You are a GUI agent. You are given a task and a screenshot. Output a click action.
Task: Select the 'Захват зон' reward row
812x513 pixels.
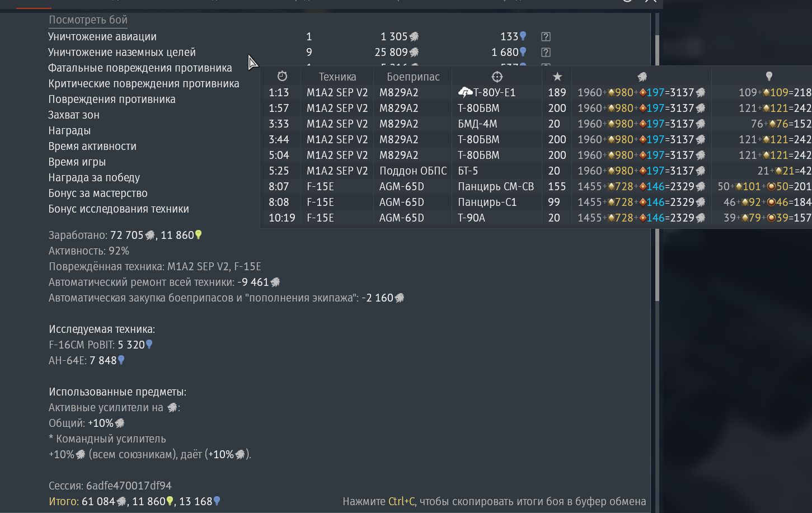[74, 115]
